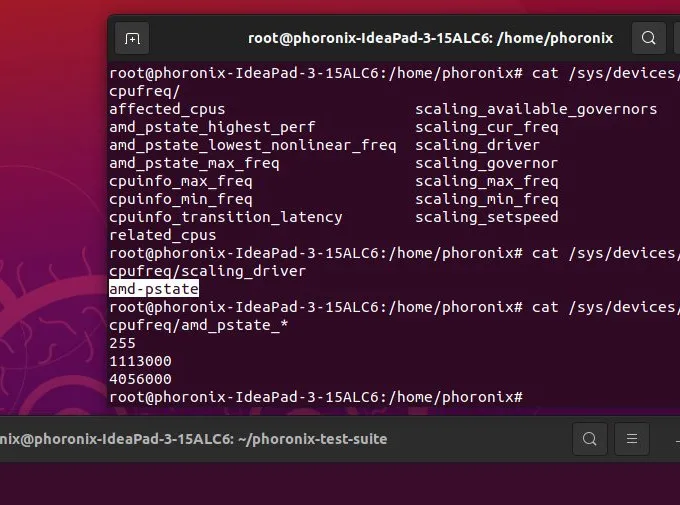Focus the phoronix-test-suite terminal title bar
680x505 pixels.
[x=194, y=439]
